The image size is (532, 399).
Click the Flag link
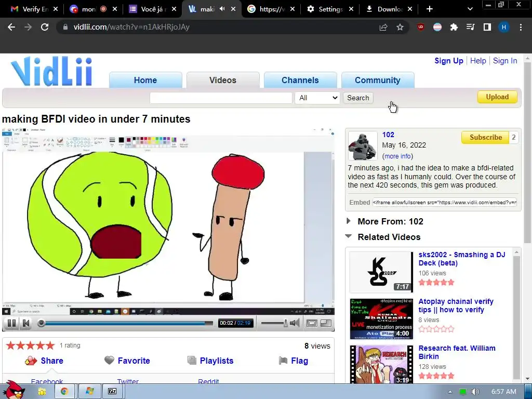(299, 361)
